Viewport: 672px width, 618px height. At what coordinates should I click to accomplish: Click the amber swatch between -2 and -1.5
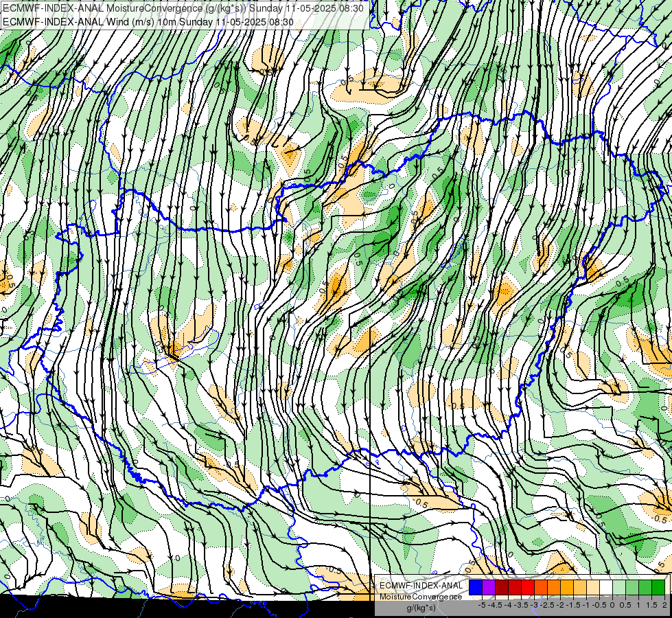click(x=567, y=587)
